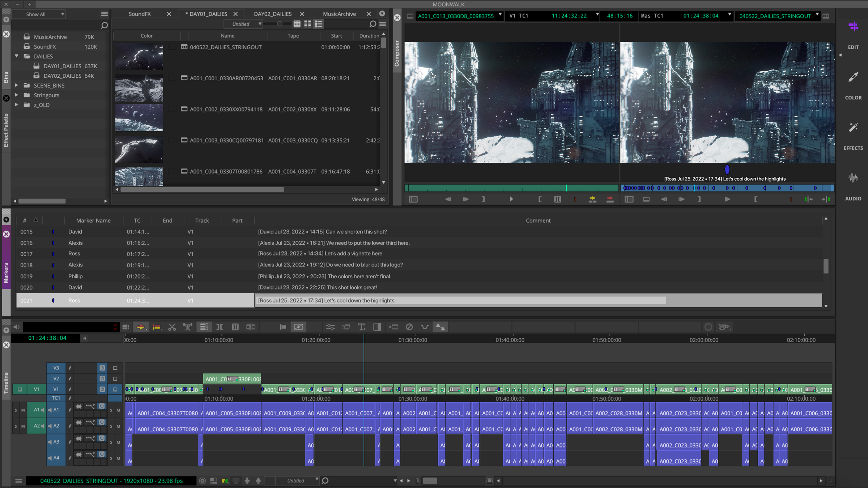The height and width of the screenshot is (488, 868).
Task: Toggle the V3 track power button
Action: [102, 368]
